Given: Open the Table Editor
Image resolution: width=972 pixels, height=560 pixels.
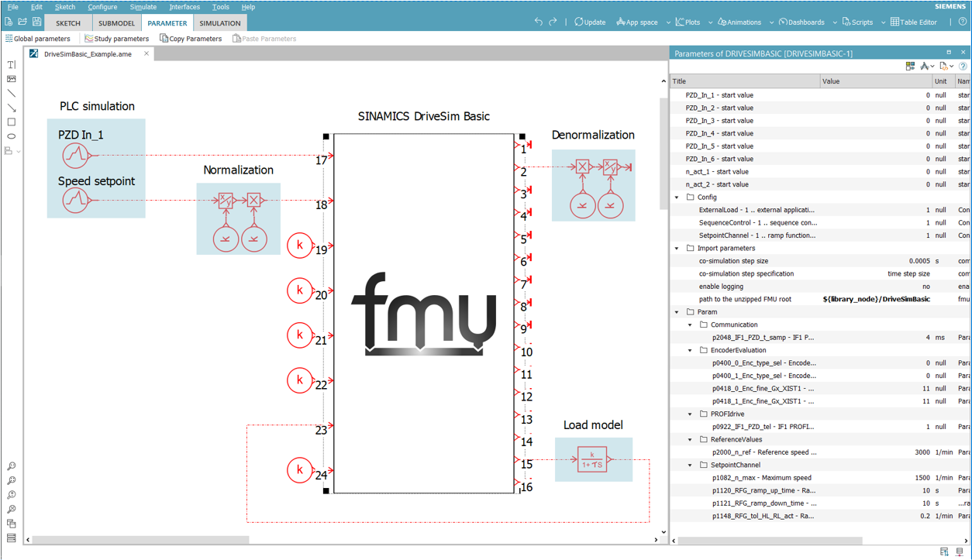Looking at the screenshot, I should tap(914, 22).
